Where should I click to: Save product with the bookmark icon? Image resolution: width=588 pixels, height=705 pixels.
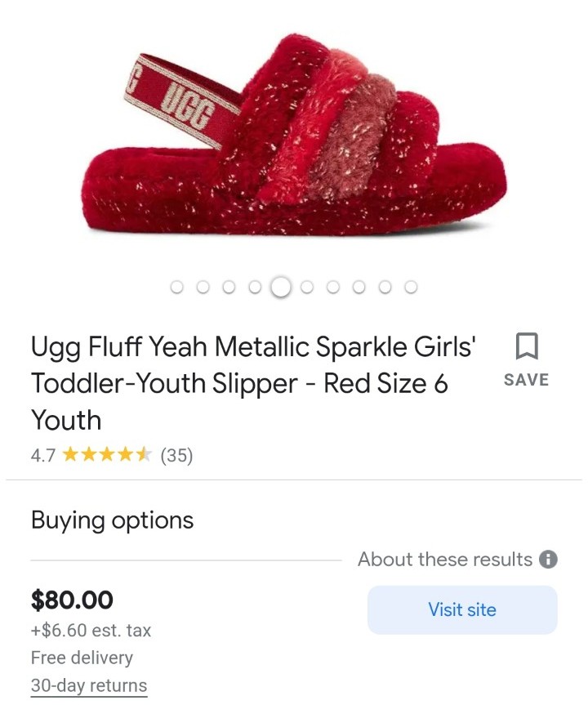[x=527, y=346]
